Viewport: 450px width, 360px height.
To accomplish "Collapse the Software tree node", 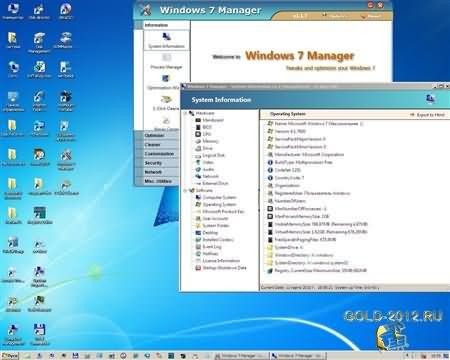I will click(185, 191).
